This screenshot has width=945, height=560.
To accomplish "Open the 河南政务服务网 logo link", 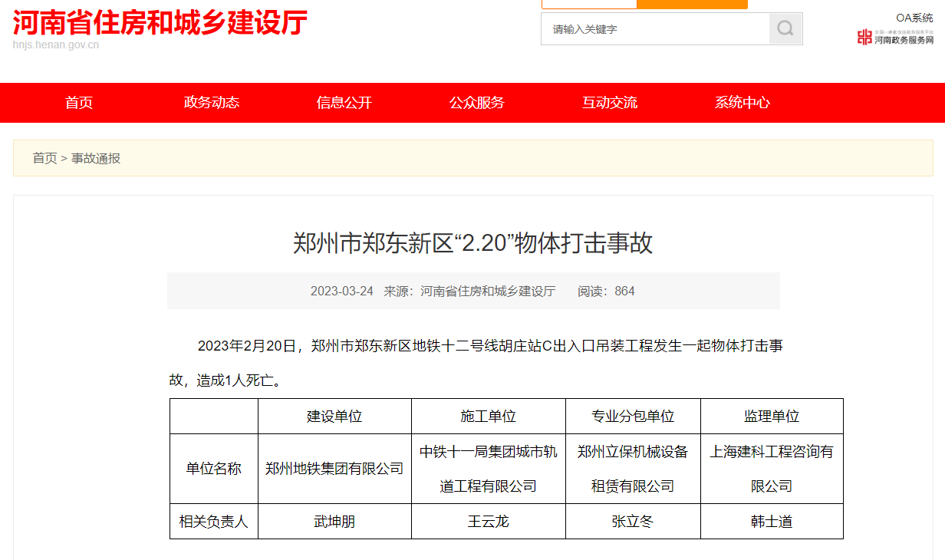I will [895, 37].
